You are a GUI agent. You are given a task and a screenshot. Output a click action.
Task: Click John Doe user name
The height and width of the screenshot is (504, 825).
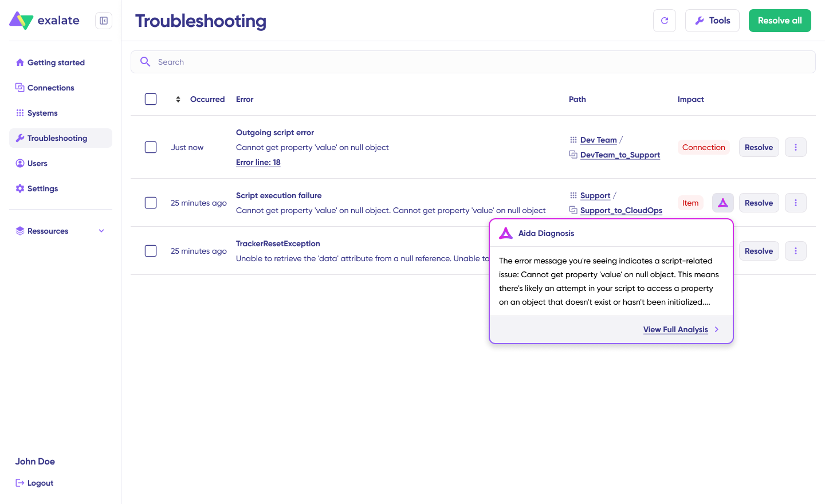coord(35,461)
